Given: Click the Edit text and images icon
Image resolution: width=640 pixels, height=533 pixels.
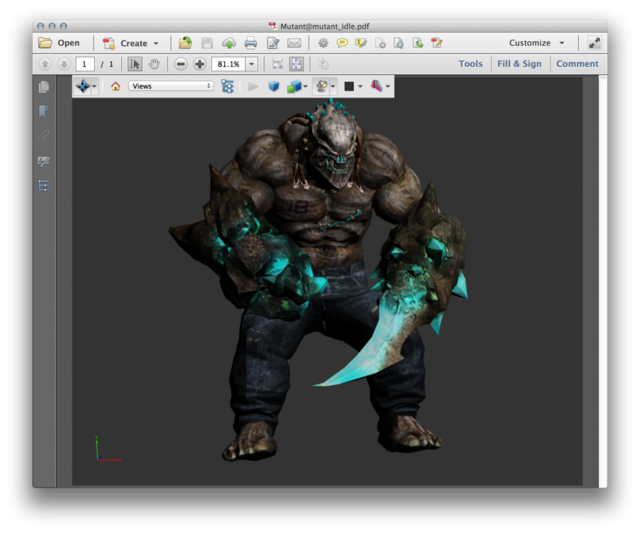Looking at the screenshot, I should (x=273, y=43).
